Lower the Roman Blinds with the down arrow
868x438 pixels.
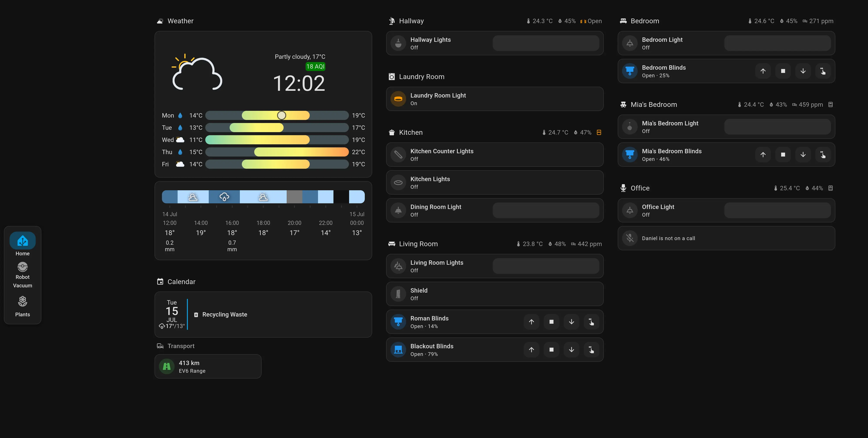(572, 322)
